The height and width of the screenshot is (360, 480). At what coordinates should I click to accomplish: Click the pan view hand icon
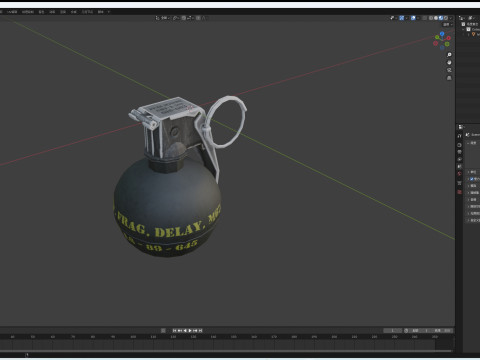click(x=449, y=62)
